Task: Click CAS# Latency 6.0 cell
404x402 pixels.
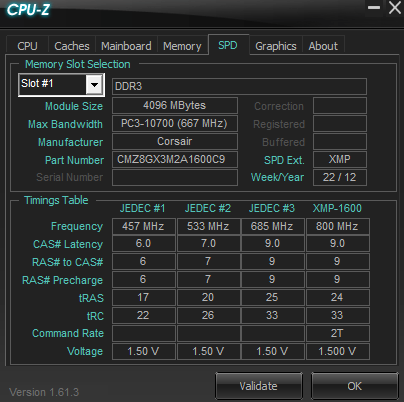Action: [x=144, y=244]
